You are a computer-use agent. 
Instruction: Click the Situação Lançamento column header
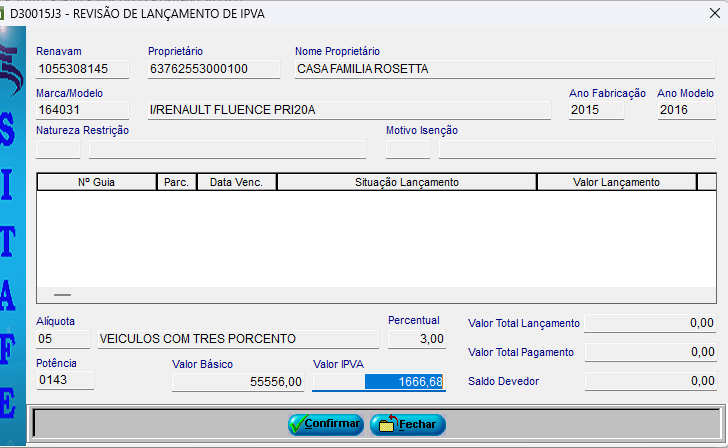(406, 182)
